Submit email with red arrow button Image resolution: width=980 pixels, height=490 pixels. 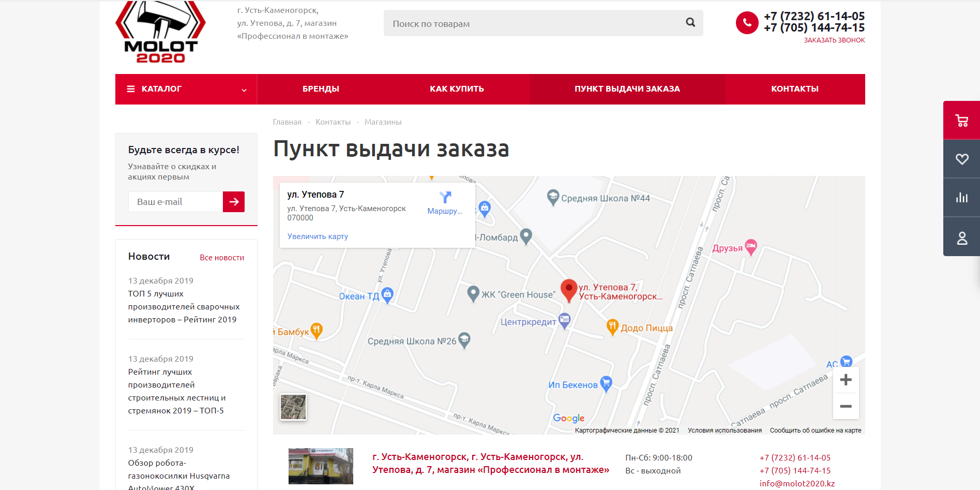[234, 202]
